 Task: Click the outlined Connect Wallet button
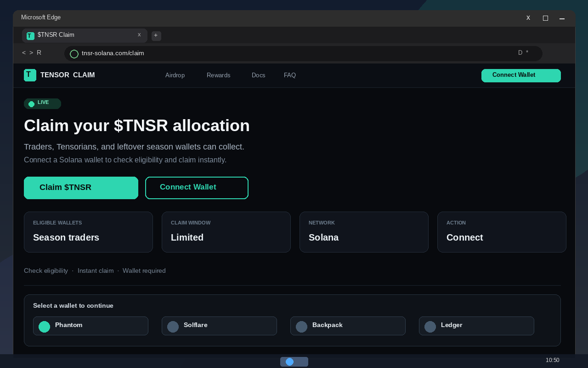[197, 188]
